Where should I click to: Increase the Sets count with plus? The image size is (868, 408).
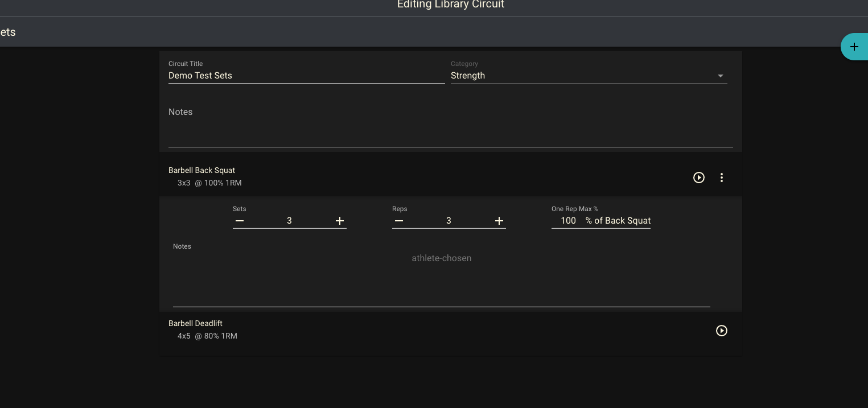coord(340,221)
